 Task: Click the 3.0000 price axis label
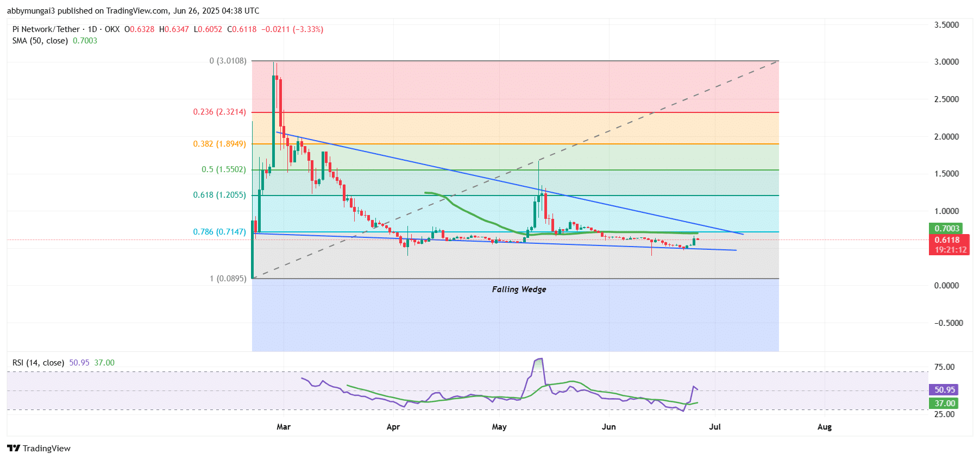946,62
